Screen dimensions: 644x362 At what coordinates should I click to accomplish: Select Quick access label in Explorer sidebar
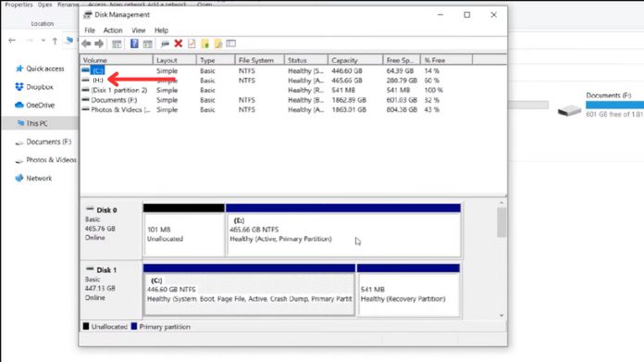click(x=45, y=69)
